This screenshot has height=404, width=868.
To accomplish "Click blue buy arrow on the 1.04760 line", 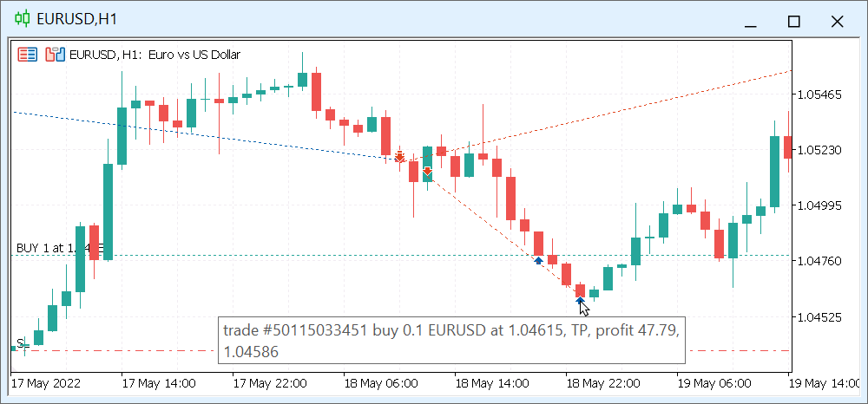I will point(538,260).
